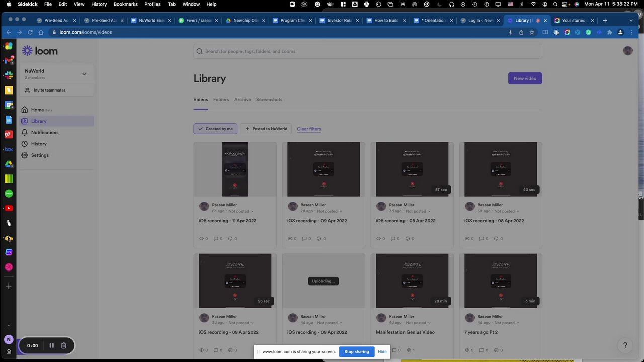
Task: Click the Clear filters link
Action: [x=309, y=129]
